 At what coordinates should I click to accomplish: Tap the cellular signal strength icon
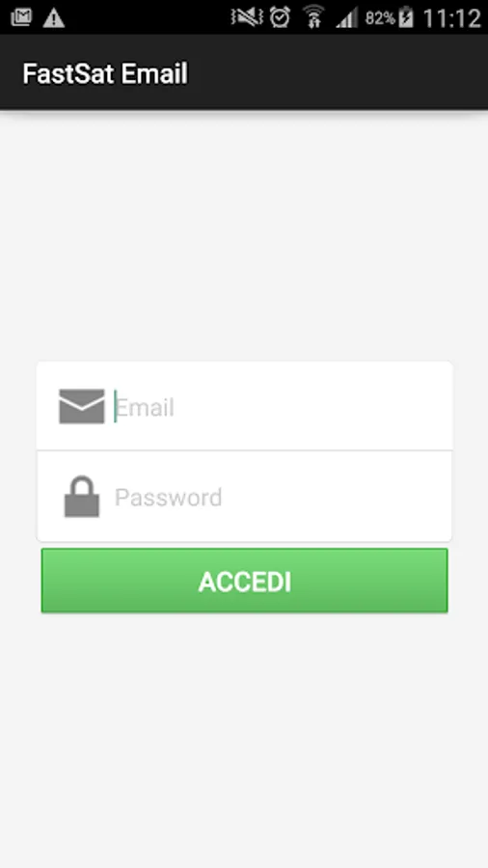coord(346,17)
